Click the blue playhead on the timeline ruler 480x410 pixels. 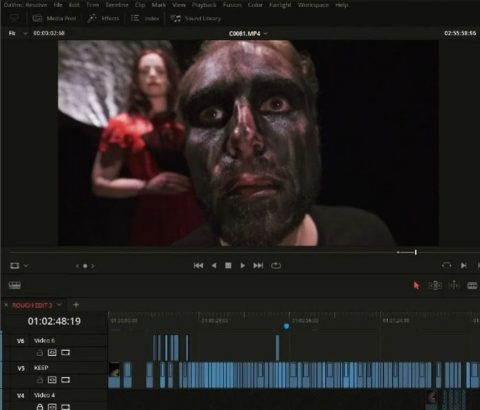click(x=286, y=326)
